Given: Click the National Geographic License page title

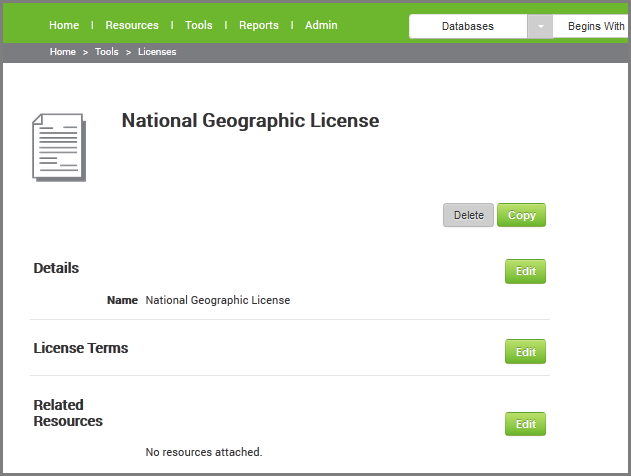Looking at the screenshot, I should click(x=250, y=121).
